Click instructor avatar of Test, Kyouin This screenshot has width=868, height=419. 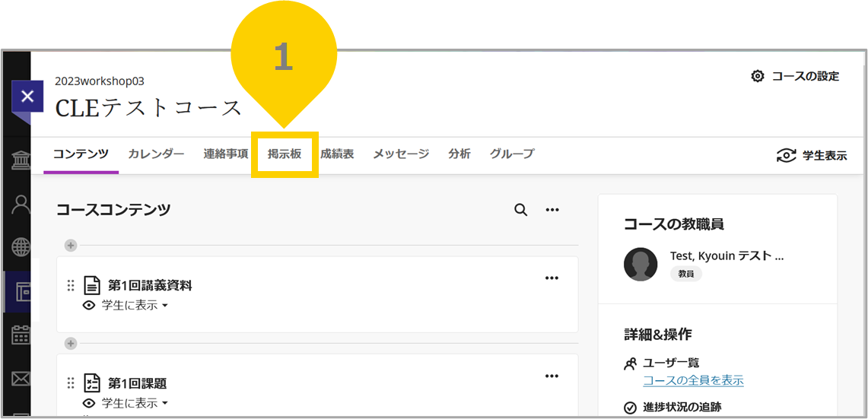tap(641, 264)
